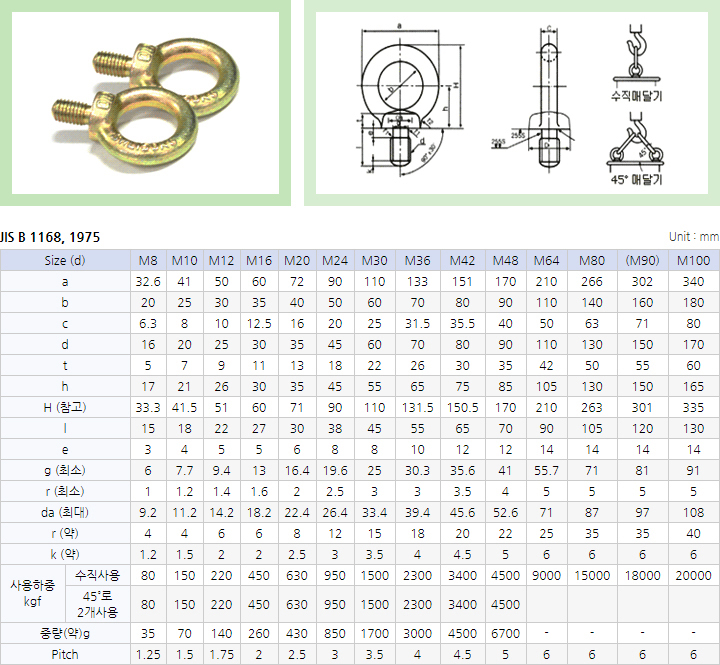Select the M30 column header
The width and height of the screenshot is (720, 665).
[375, 260]
